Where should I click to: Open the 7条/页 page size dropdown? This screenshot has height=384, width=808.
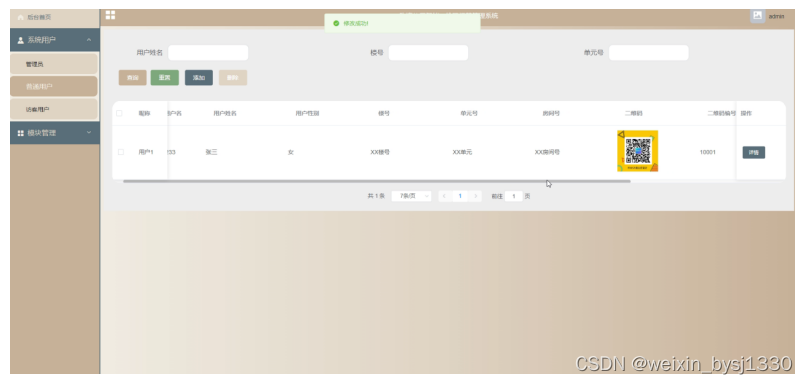coord(411,196)
